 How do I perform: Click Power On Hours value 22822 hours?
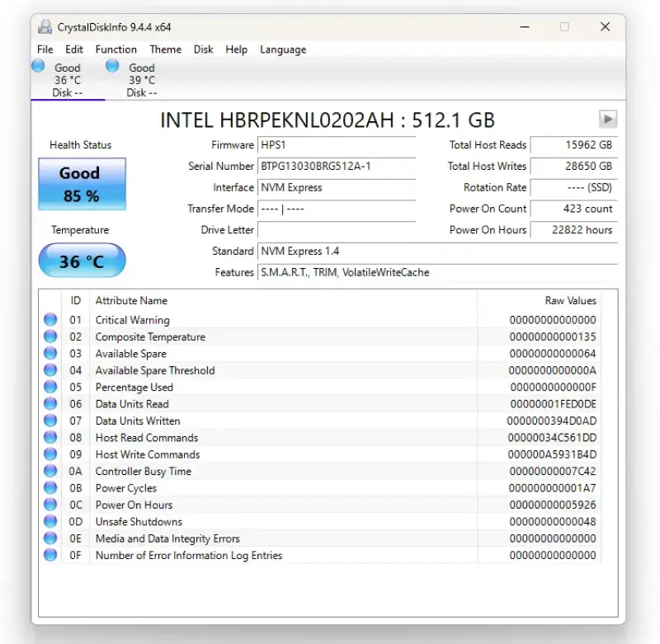tap(573, 230)
